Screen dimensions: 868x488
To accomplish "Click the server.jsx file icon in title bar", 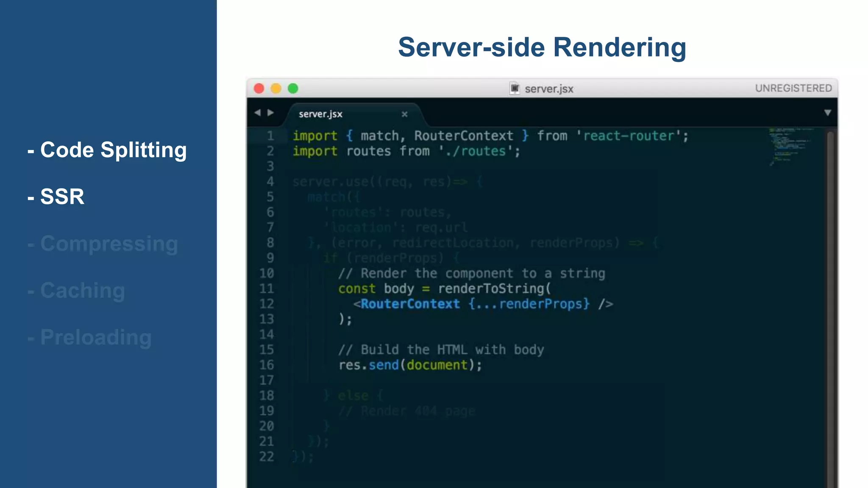I will pyautogui.click(x=515, y=88).
